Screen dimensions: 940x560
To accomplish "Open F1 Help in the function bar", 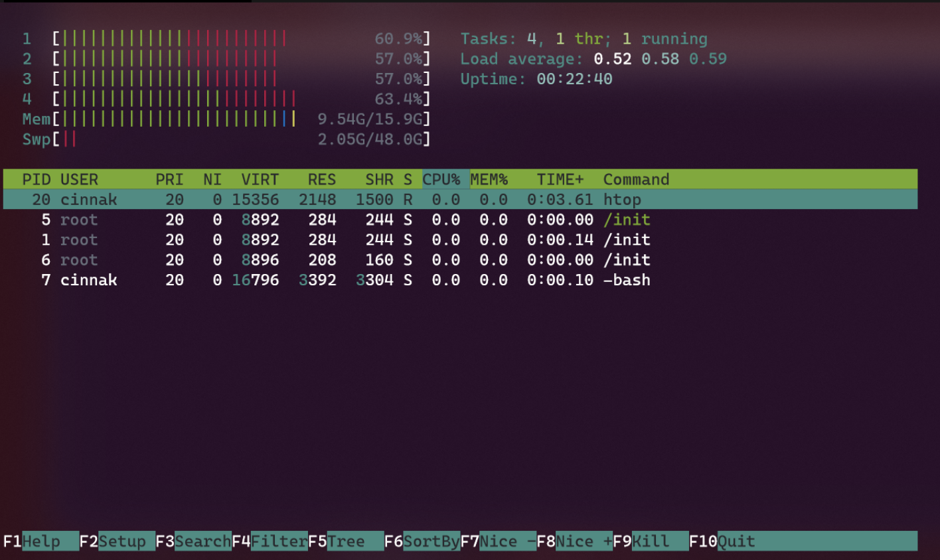I will tap(41, 541).
